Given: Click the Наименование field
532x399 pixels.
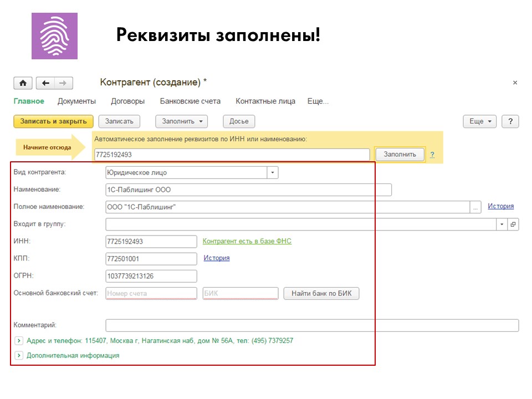Looking at the screenshot, I should pyautogui.click(x=249, y=190).
